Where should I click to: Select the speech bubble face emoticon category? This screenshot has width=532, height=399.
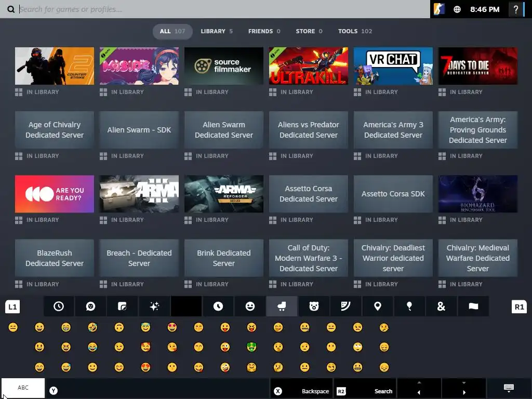click(90, 307)
